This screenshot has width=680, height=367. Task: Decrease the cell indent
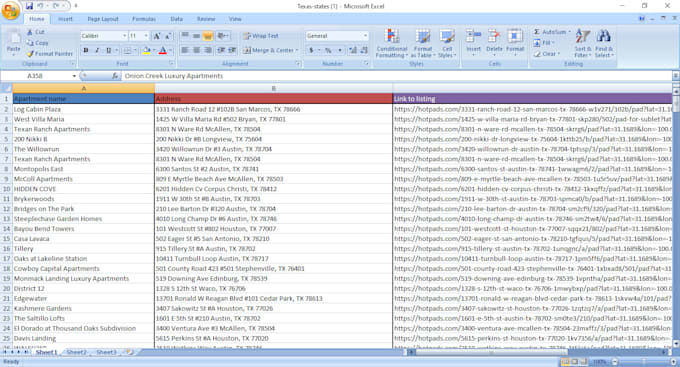pos(221,50)
